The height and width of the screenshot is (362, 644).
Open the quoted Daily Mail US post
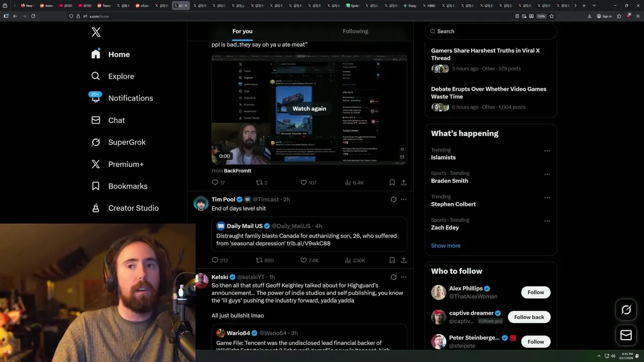[x=309, y=234]
